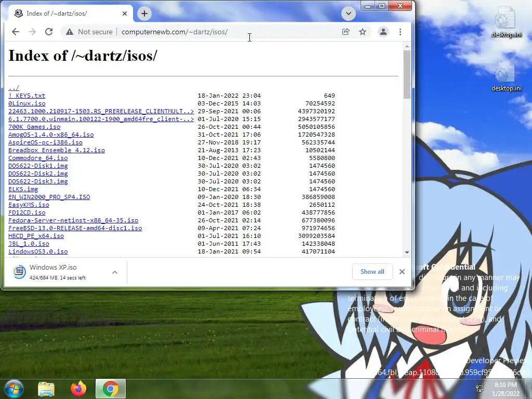Download JBL_1.0.iso
The image size is (532, 399).
pos(29,244)
